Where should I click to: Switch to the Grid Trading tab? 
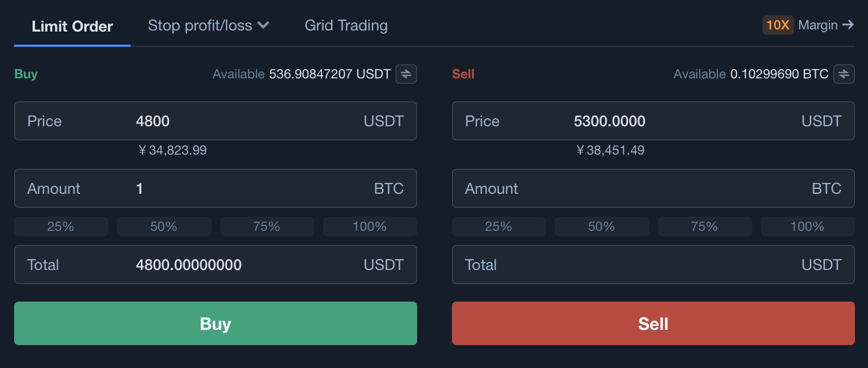[346, 26]
